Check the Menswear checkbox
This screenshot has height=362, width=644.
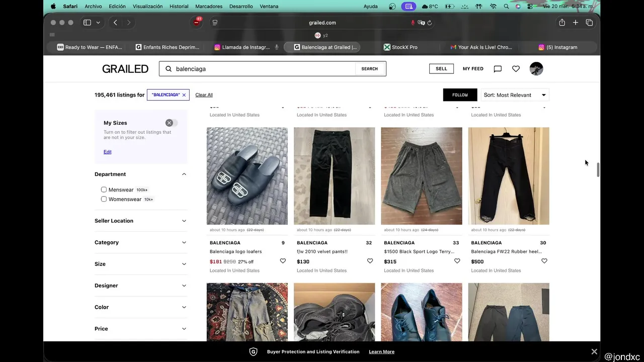point(104,190)
